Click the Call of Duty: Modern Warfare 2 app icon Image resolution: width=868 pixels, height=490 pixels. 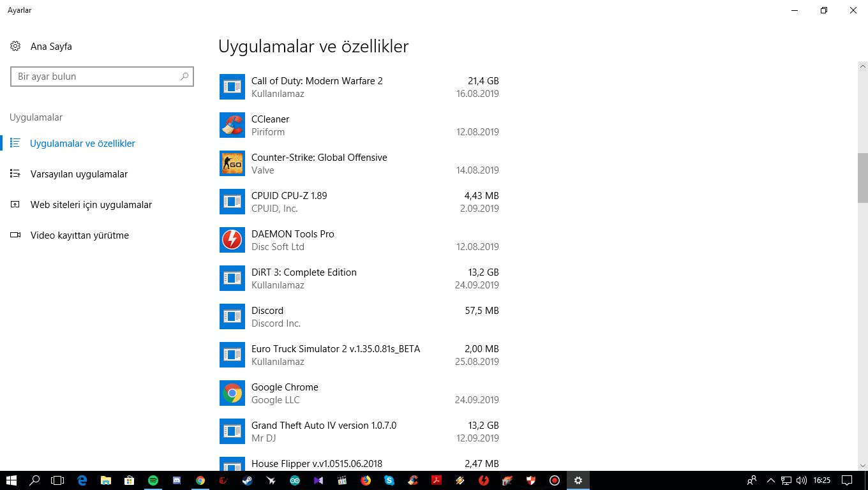click(232, 87)
